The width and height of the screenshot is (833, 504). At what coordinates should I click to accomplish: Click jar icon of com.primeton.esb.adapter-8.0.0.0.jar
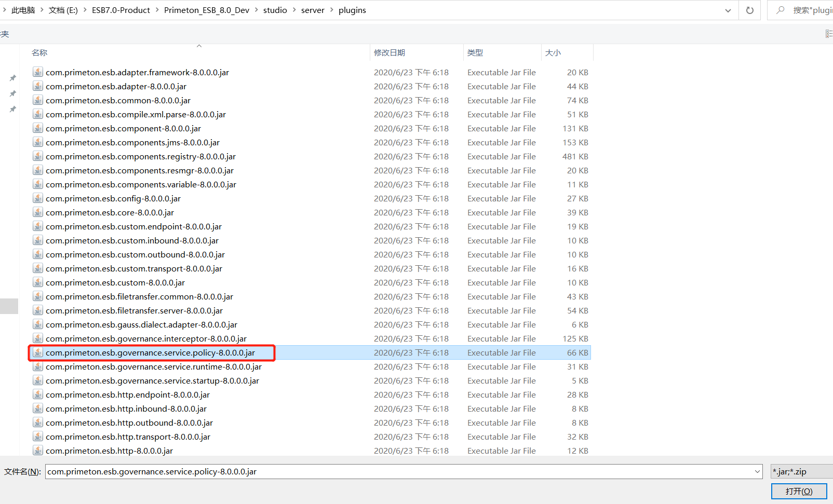pos(38,86)
